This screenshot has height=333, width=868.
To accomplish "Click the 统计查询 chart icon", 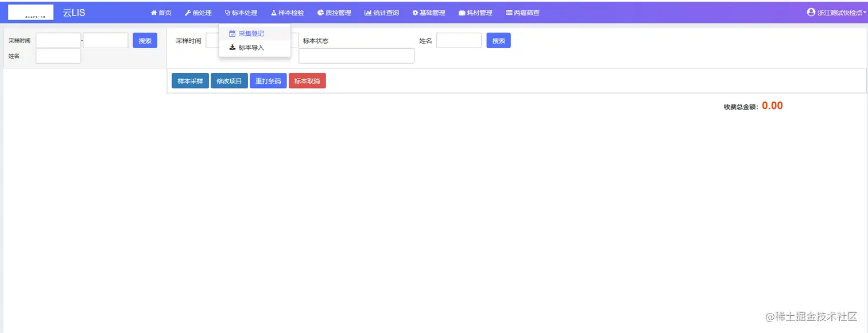I will click(x=368, y=12).
